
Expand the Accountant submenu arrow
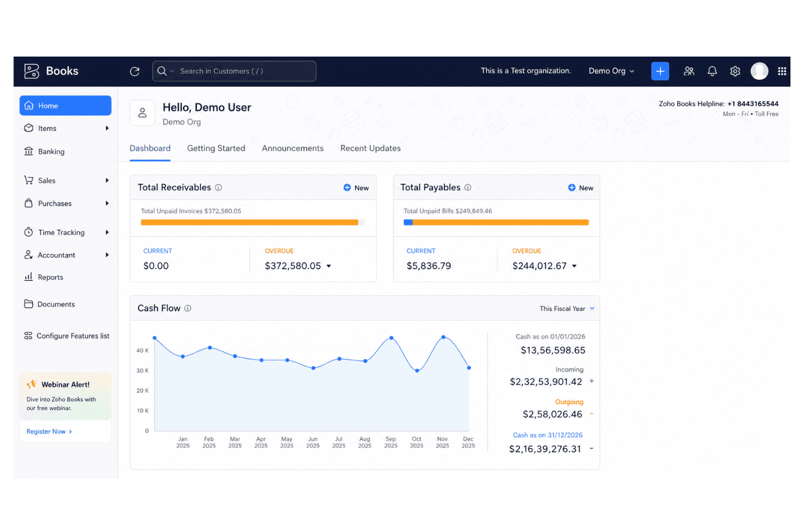[x=107, y=255]
